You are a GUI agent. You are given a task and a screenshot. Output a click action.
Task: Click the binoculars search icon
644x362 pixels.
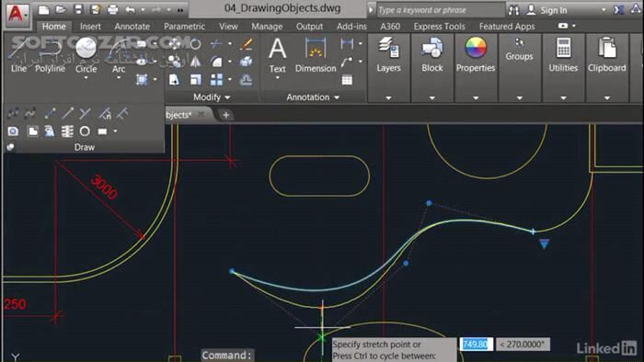tap(513, 10)
